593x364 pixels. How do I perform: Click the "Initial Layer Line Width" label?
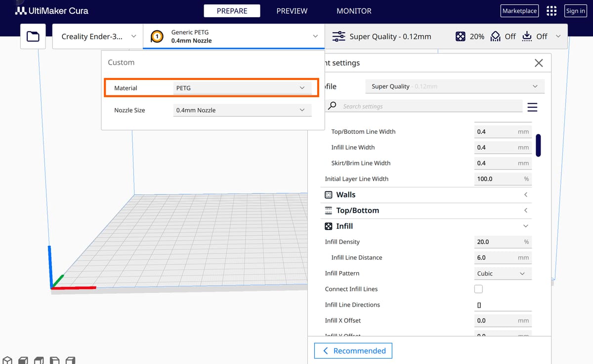[x=357, y=179]
